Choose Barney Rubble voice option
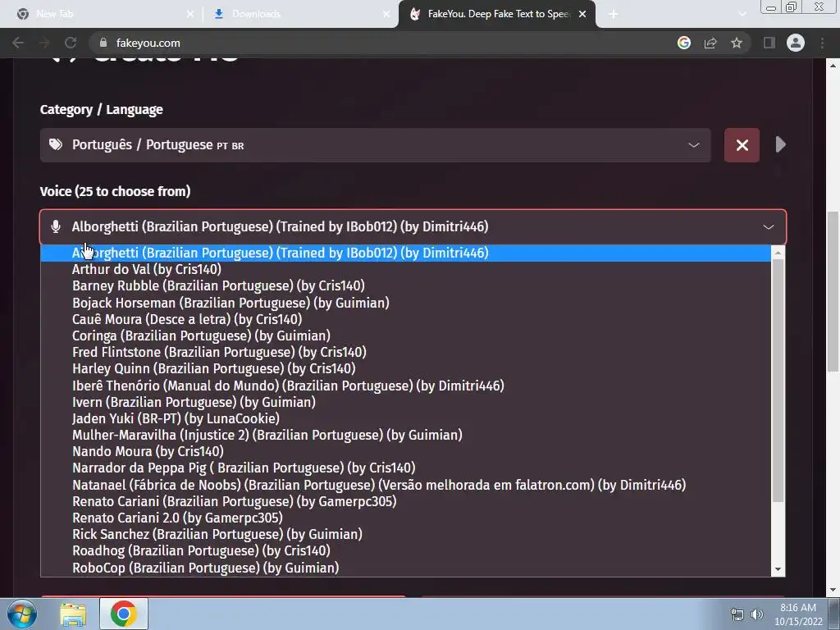This screenshot has width=840, height=630. pos(405,286)
